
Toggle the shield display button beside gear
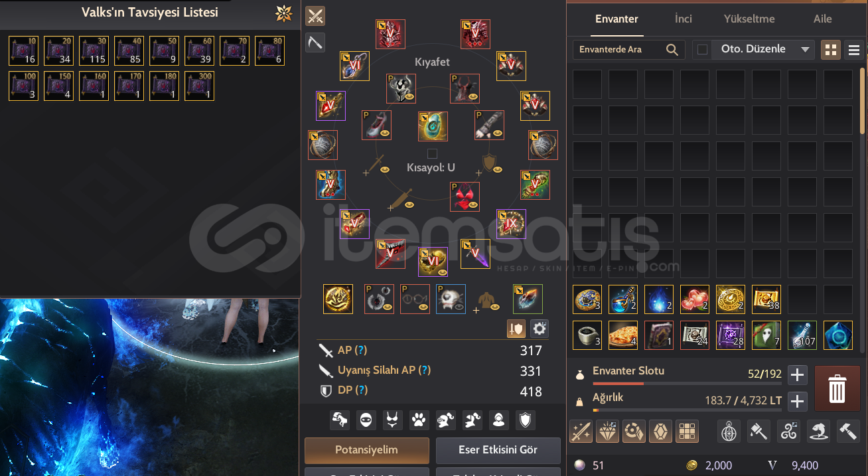[x=516, y=328]
